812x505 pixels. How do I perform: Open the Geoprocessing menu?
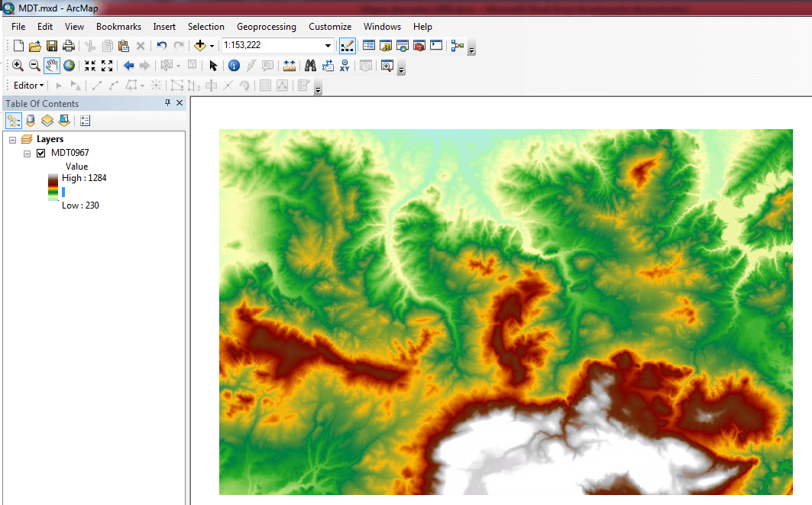click(x=266, y=27)
